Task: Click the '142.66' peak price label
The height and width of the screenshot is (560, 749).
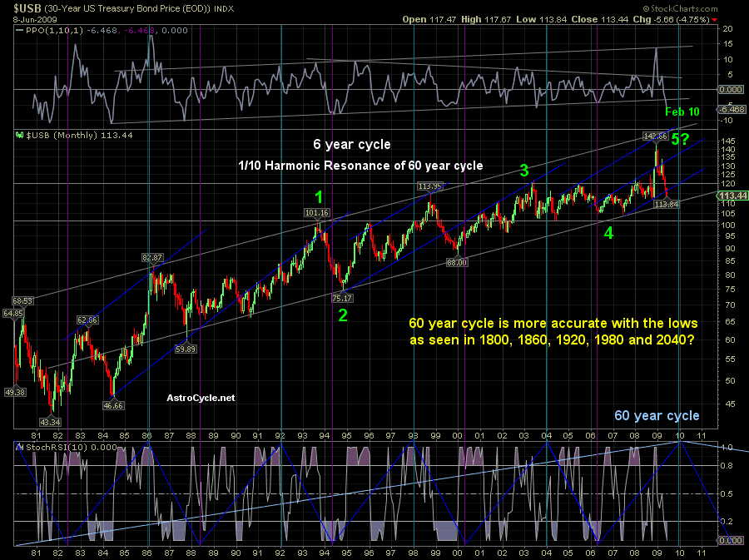Action: pyautogui.click(x=655, y=136)
